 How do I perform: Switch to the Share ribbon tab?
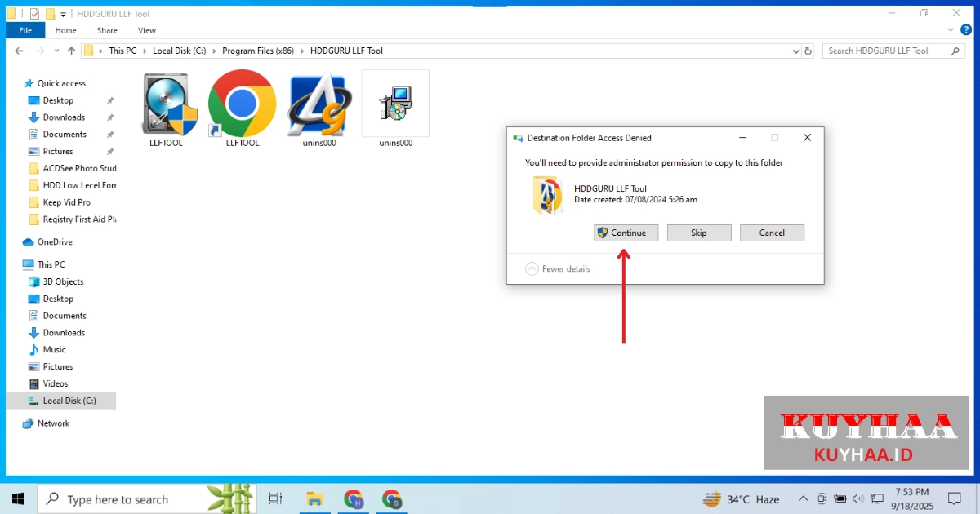[107, 30]
